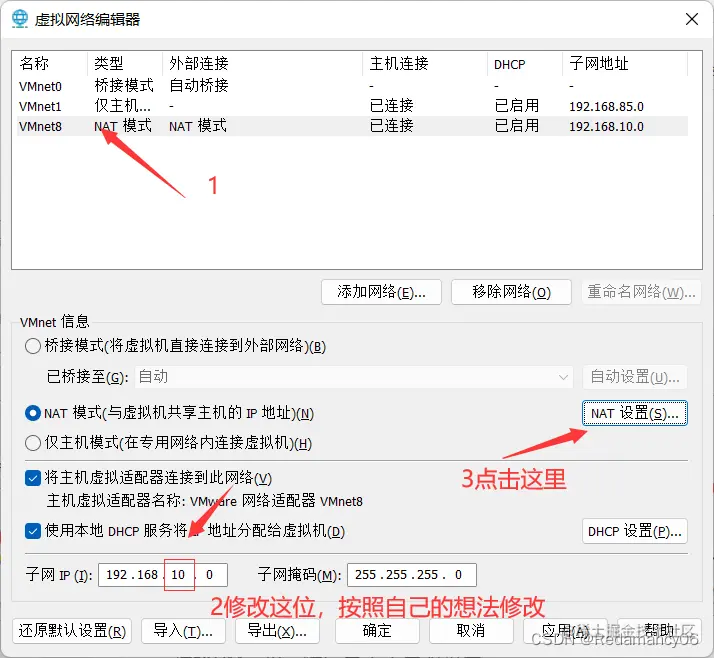Select the NAT 模式 radio button
Viewport: 714px width, 658px height.
click(x=33, y=413)
